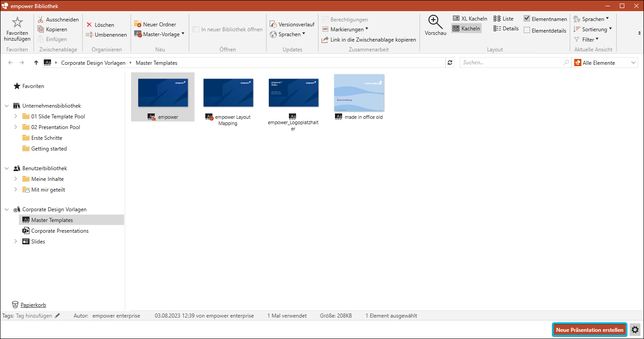This screenshot has width=644, height=339.
Task: Select Master Templates in the sidebar
Action: point(72,220)
